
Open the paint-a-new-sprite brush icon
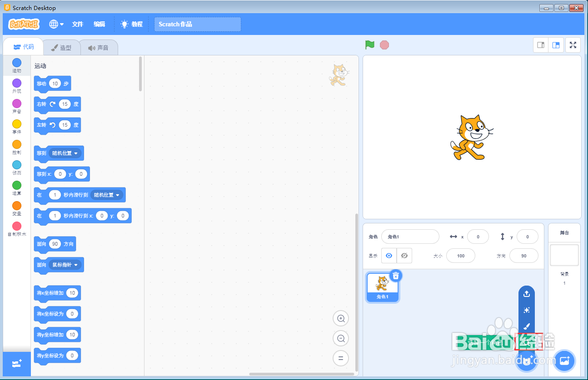pos(527,326)
